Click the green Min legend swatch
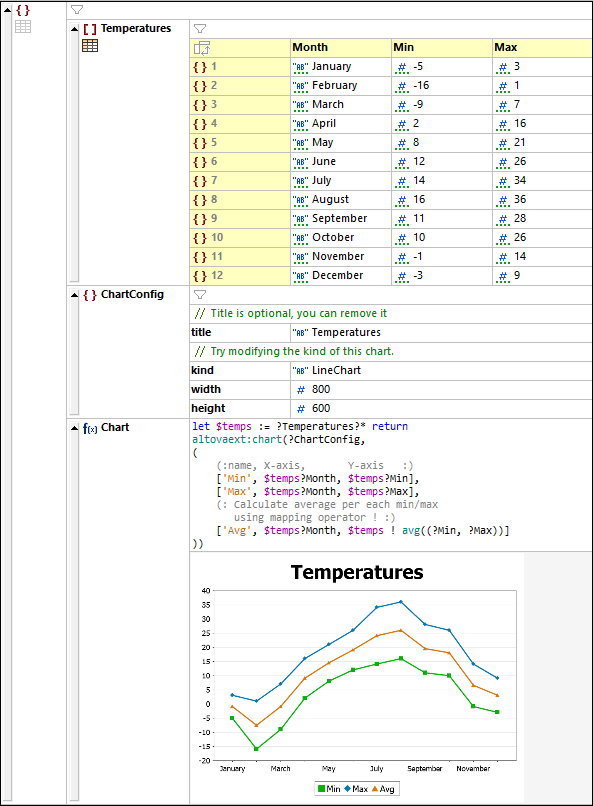The image size is (593, 806). tap(322, 789)
